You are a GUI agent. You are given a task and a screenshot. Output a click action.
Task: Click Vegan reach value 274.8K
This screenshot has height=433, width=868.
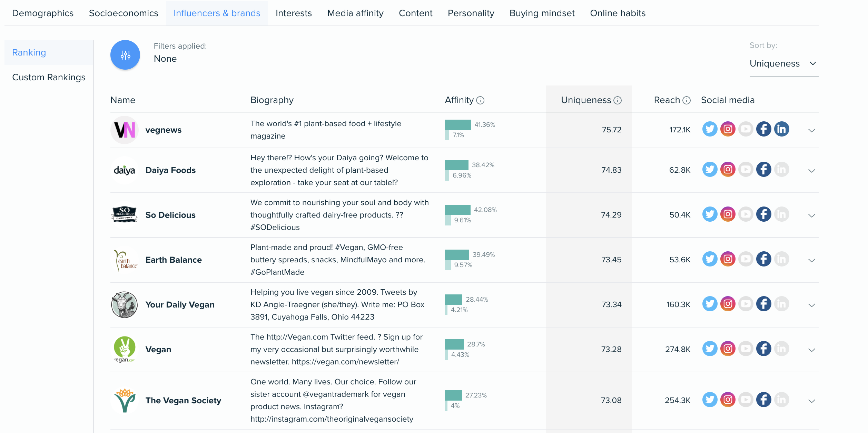[678, 350]
